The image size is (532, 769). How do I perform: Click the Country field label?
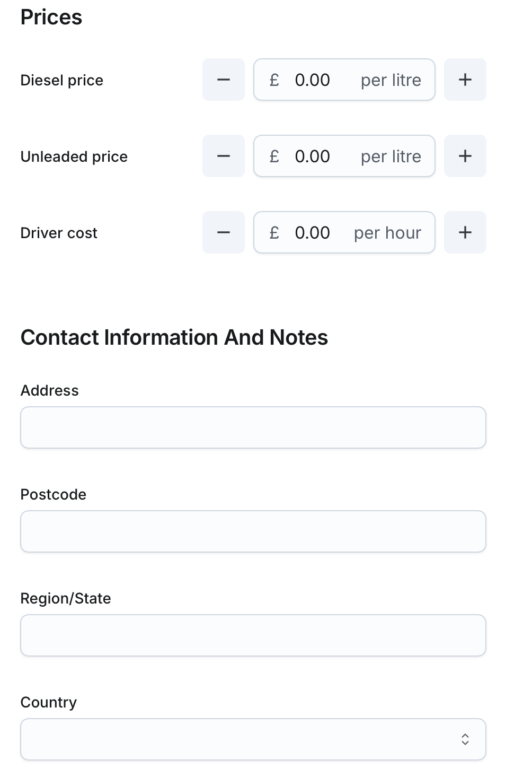click(48, 702)
